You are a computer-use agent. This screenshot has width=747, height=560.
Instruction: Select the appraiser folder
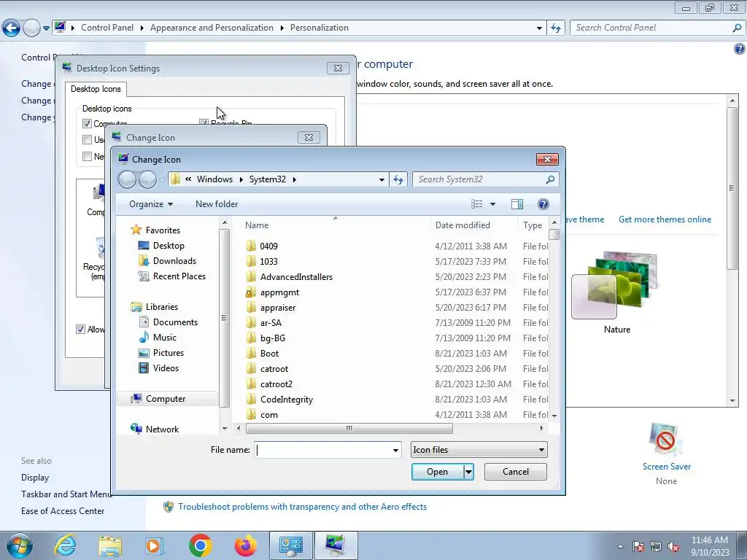(278, 308)
